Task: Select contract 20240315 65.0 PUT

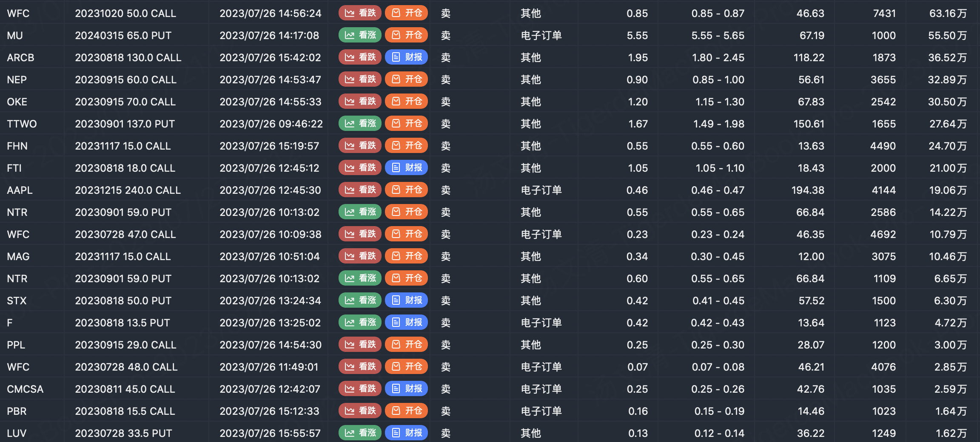Action: pos(123,36)
